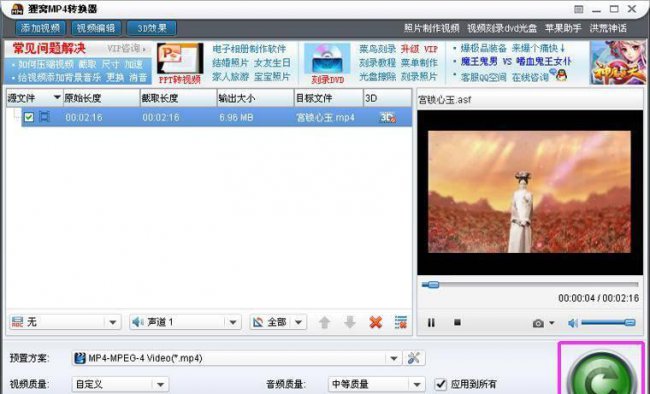
Task: Click the 3D icon in the file row
Action: (387, 117)
